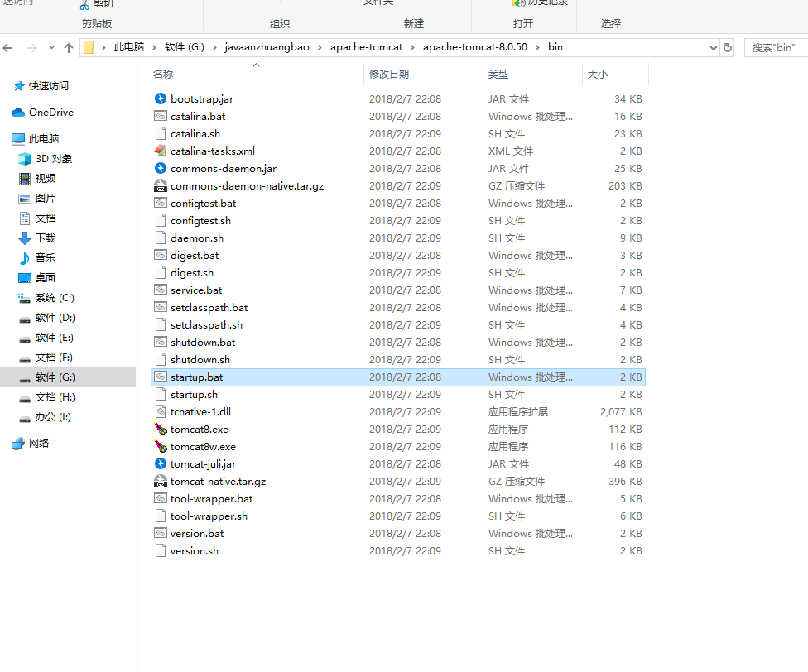Go up one folder level arrow
This screenshot has height=672, width=808.
69,48
